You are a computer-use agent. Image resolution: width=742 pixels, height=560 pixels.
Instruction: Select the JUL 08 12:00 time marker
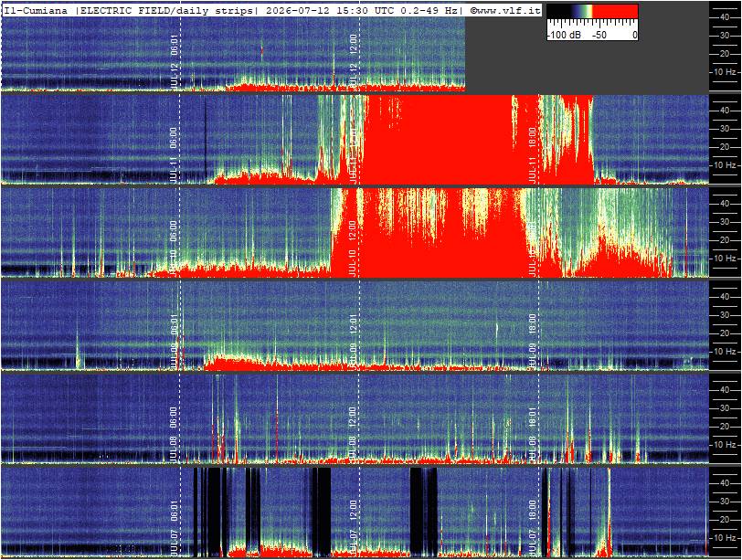coord(354,434)
